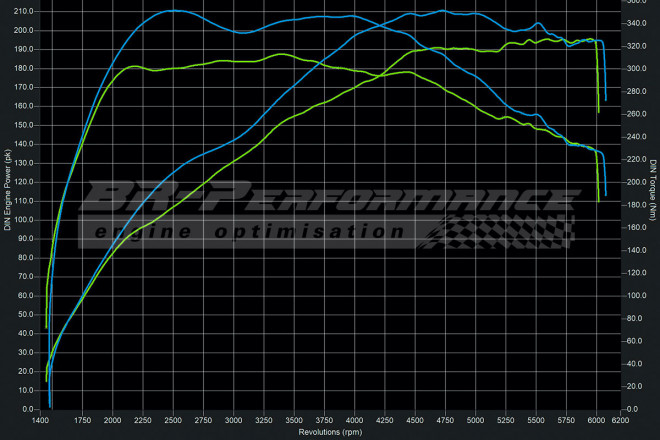The width and height of the screenshot is (660, 440).
Task: Click the "DIN Torque (Nm)" axis title
Action: (653, 192)
